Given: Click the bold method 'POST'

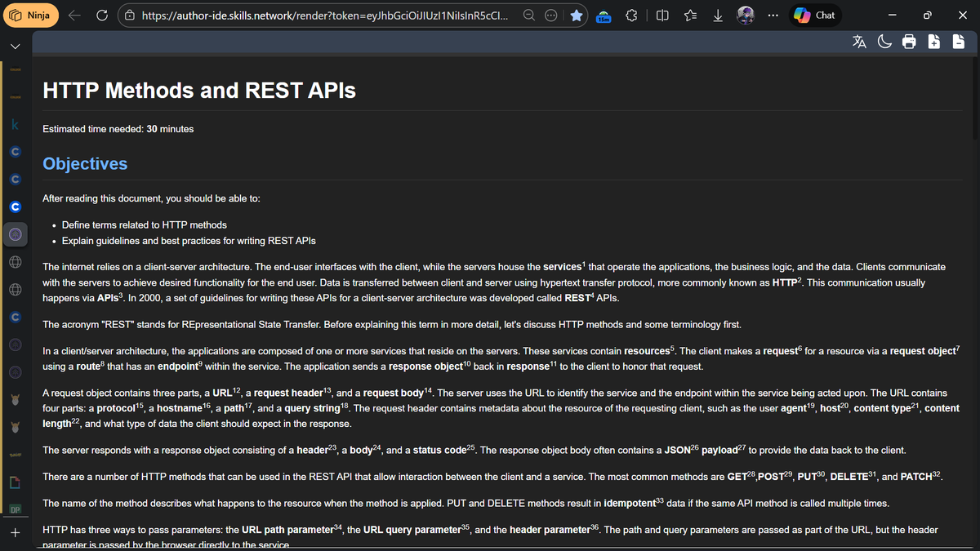Looking at the screenshot, I should [x=771, y=477].
